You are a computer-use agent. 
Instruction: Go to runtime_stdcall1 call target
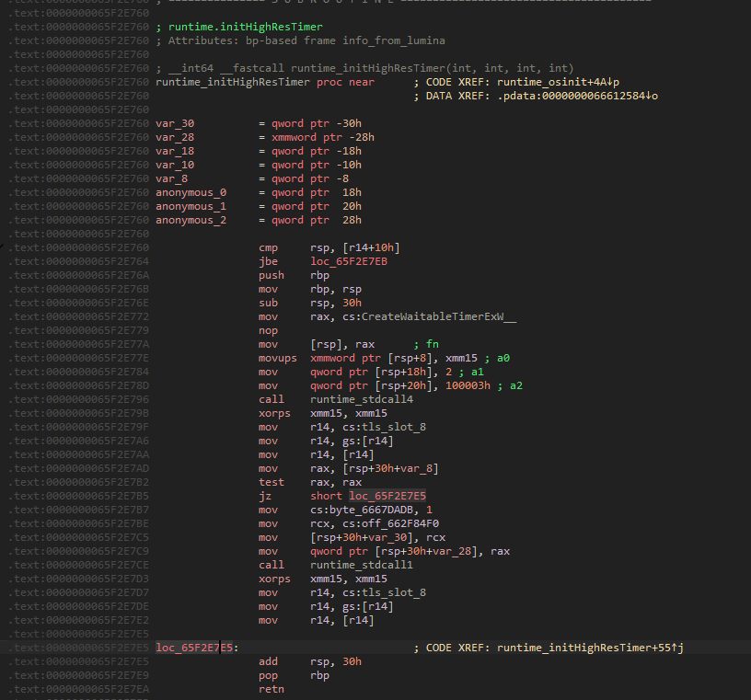(x=362, y=565)
